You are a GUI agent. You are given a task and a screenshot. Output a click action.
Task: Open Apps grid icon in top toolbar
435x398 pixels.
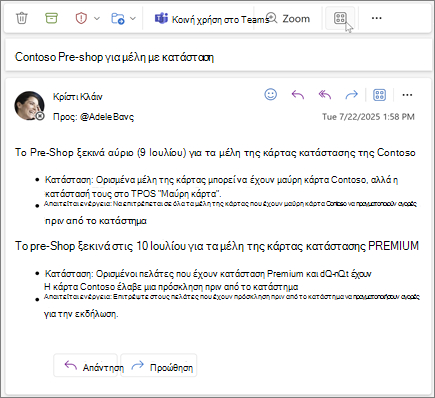coord(340,18)
